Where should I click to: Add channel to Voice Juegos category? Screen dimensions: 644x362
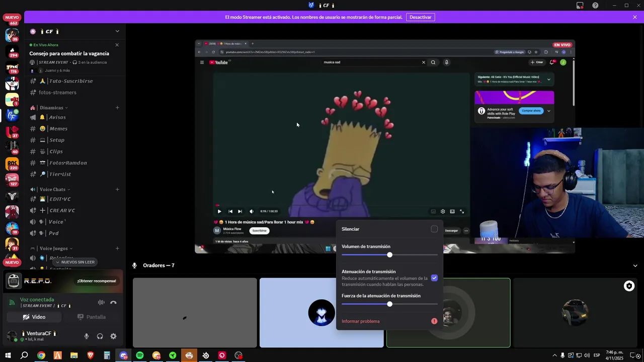tap(117, 248)
